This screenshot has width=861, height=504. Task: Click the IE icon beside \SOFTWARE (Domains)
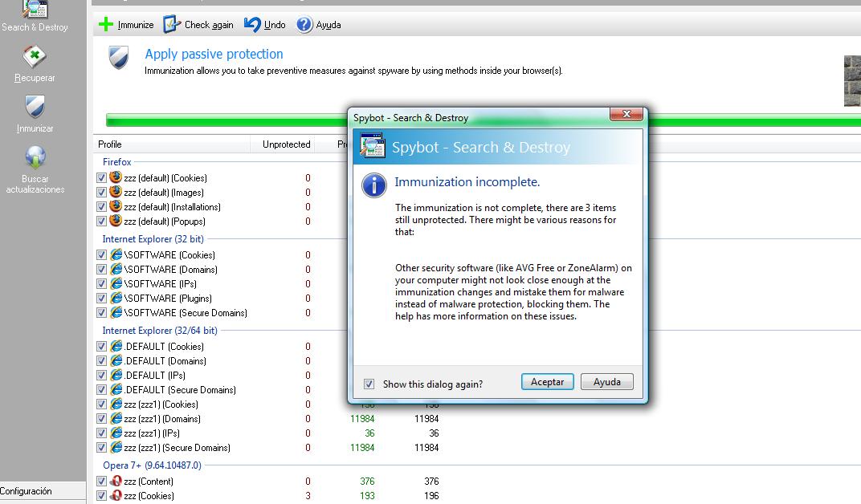[116, 269]
